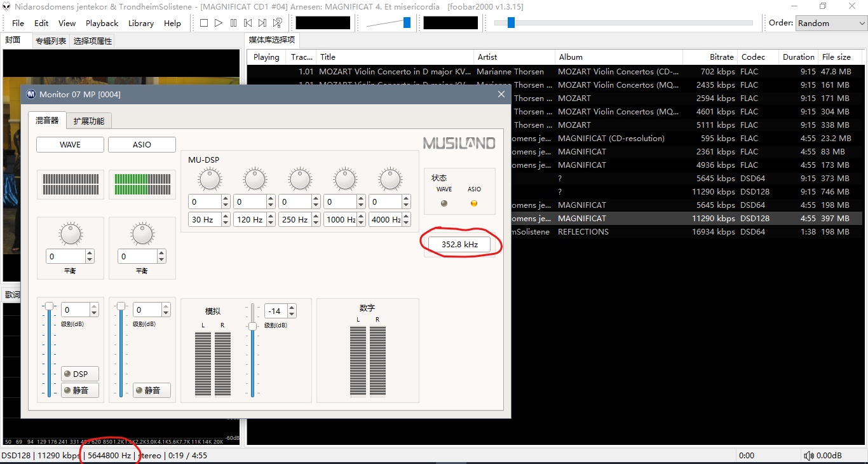Open the playback Order dropdown
This screenshot has height=464, width=868.
831,23
